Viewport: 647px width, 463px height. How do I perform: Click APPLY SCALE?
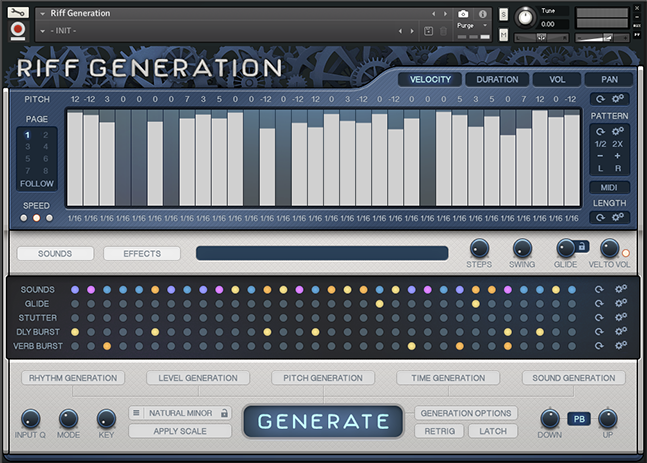tap(180, 431)
